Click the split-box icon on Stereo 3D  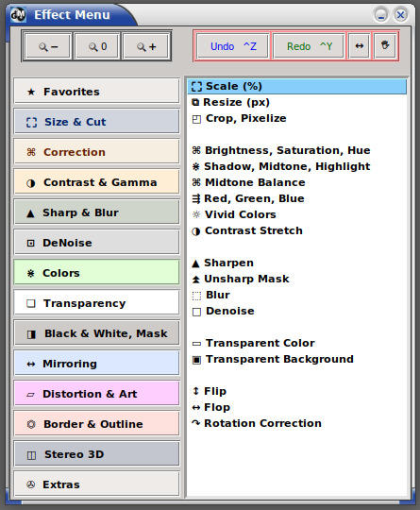31,455
